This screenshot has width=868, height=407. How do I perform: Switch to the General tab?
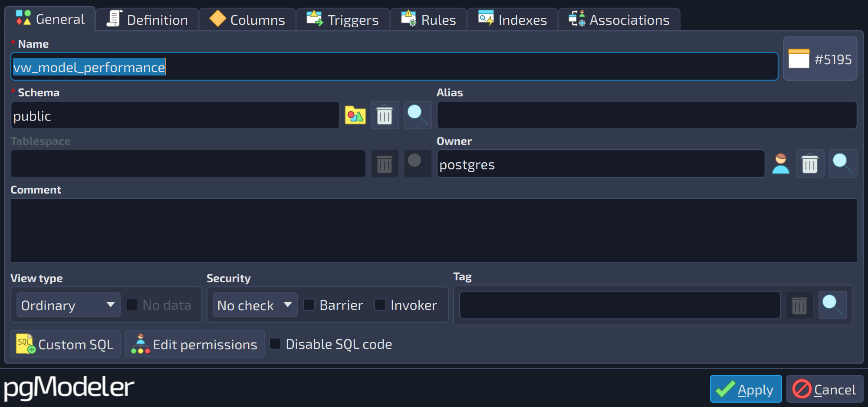click(50, 19)
